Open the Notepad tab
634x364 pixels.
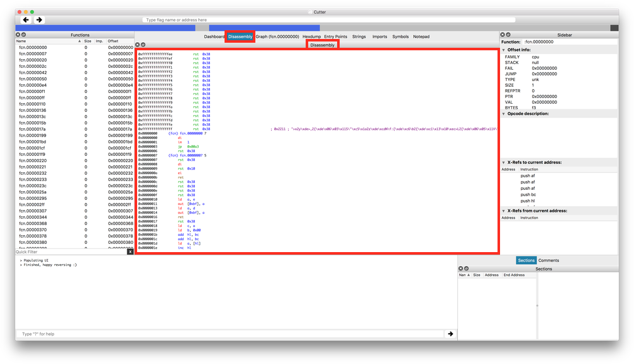click(x=421, y=36)
